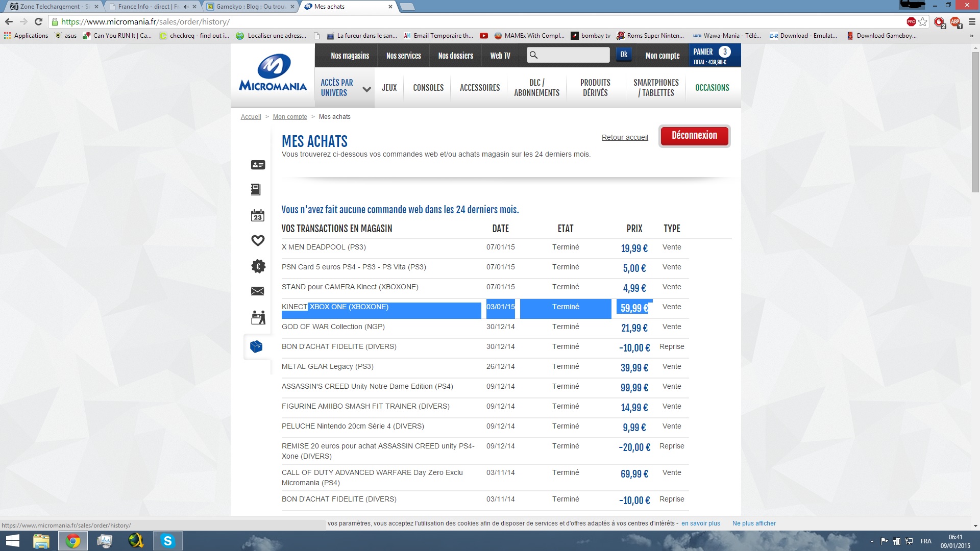Click the Mon compte breadcrumb link
This screenshot has height=551, width=980.
(x=290, y=117)
